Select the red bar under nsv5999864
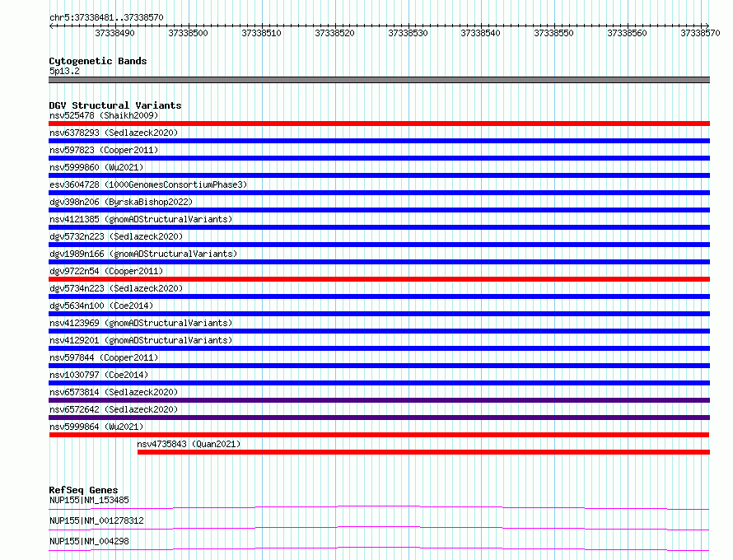Image resolution: width=733 pixels, height=560 pixels. [379, 435]
